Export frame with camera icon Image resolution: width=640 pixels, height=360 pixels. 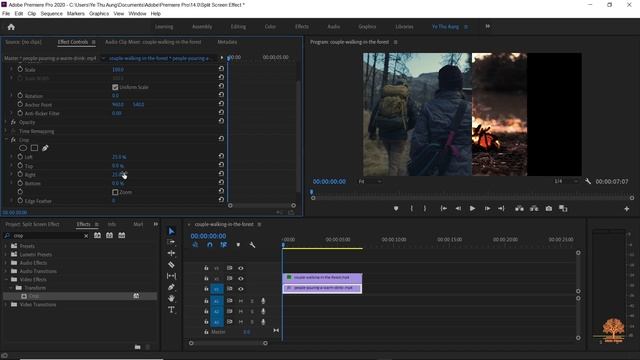[x=549, y=209]
